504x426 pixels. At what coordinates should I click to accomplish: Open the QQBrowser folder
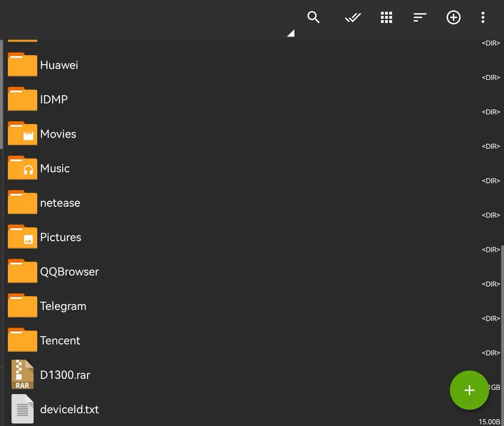[252, 271]
